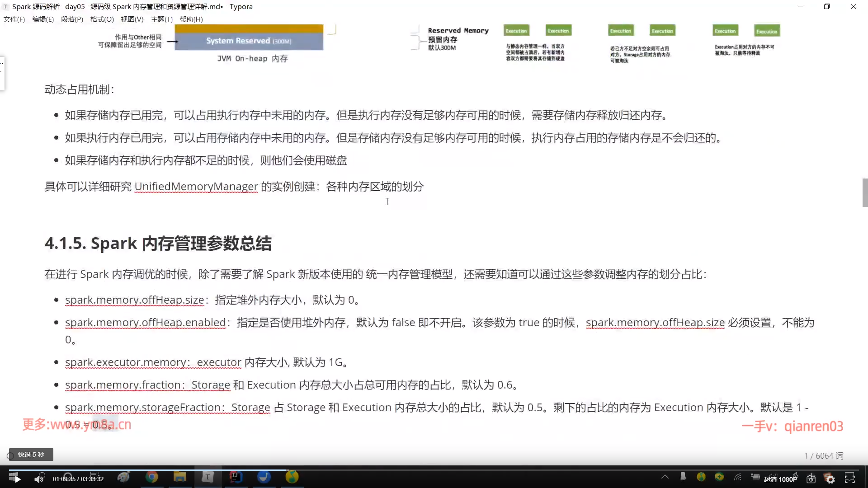
Task: Open the 格式(O) menu
Action: click(102, 19)
